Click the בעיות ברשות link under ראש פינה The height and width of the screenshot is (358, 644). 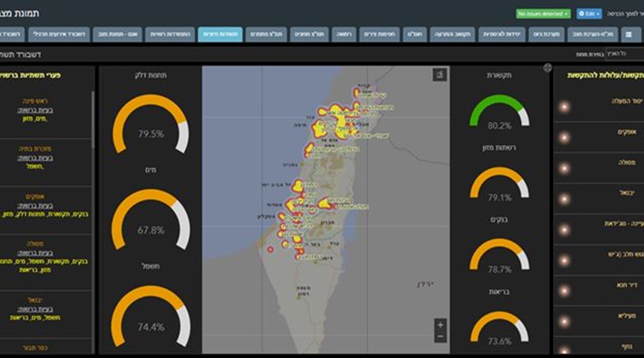(x=35, y=110)
